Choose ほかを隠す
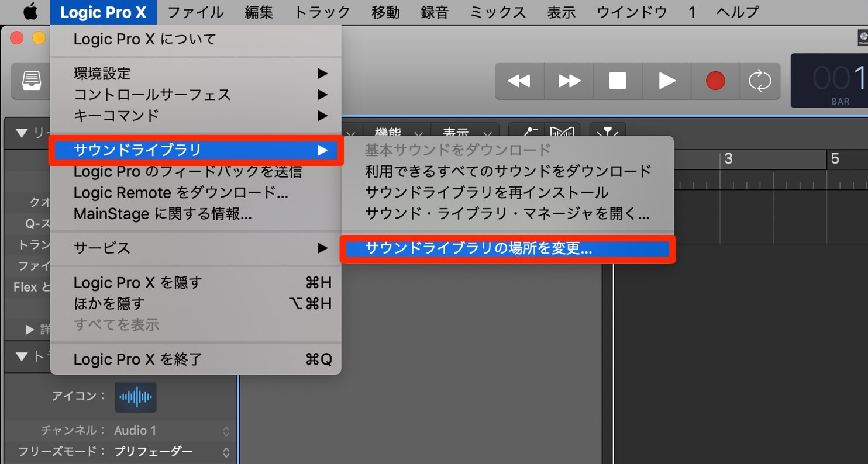The height and width of the screenshot is (464, 868). point(195,304)
